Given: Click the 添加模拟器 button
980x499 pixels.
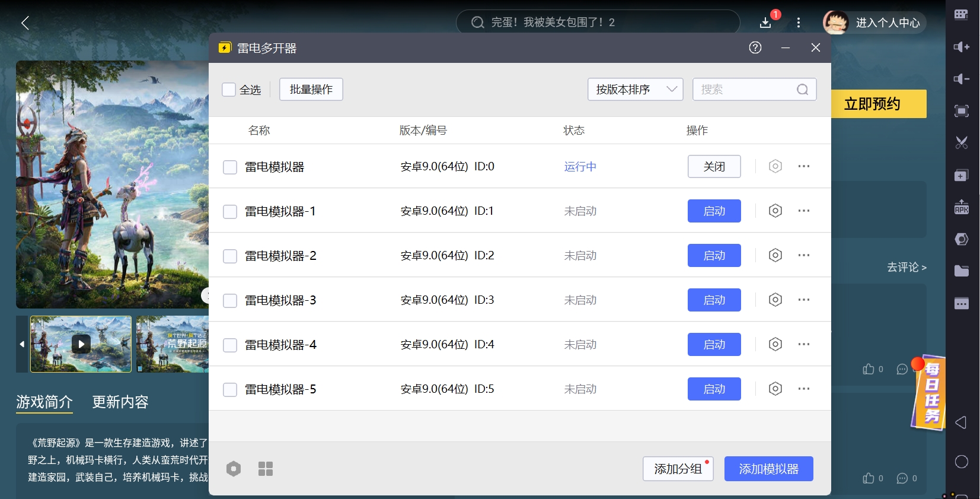Looking at the screenshot, I should [x=768, y=469].
